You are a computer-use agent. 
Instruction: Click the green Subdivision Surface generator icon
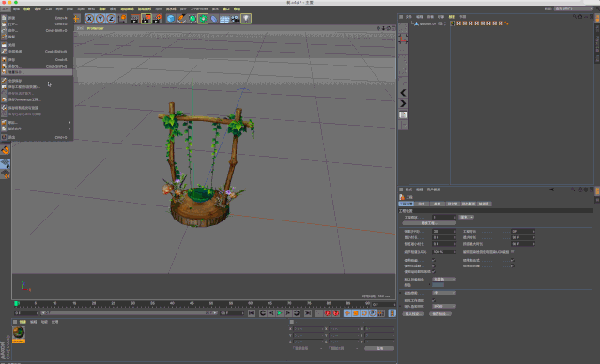point(192,19)
